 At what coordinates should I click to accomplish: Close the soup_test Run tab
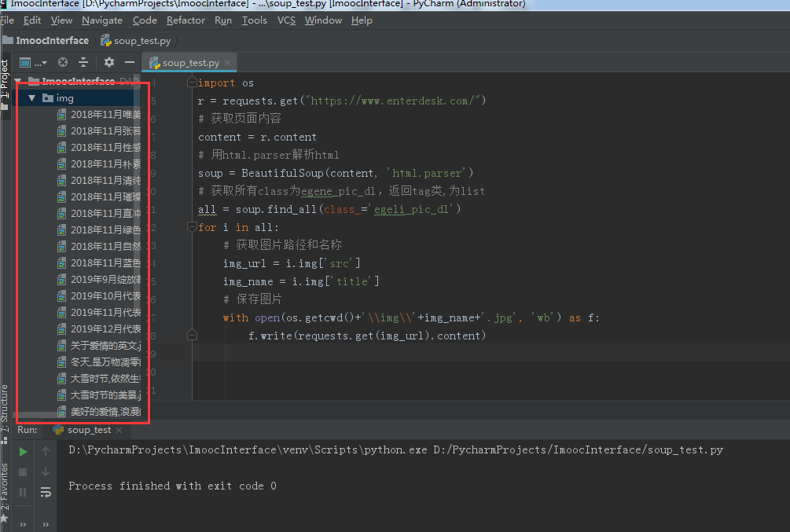119,430
